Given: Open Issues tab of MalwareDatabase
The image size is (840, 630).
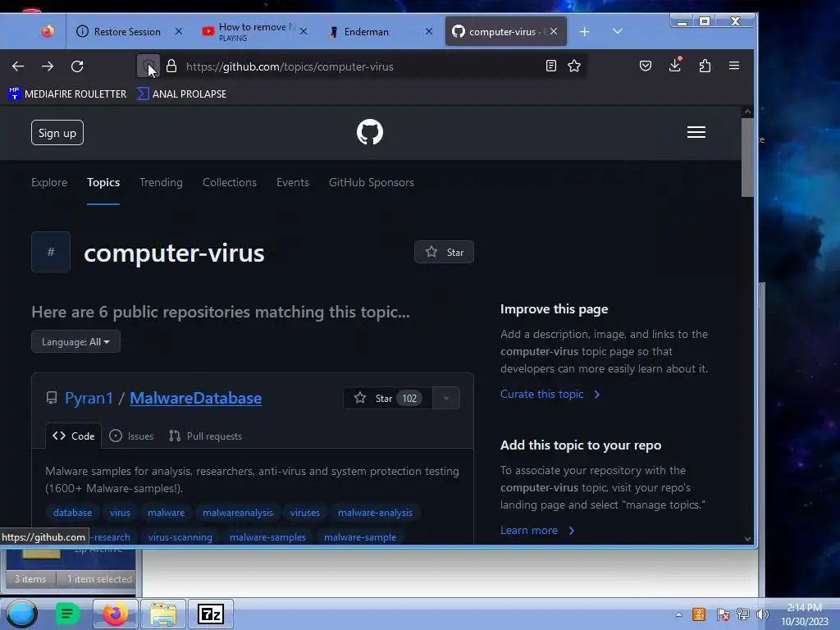Looking at the screenshot, I should 131,436.
